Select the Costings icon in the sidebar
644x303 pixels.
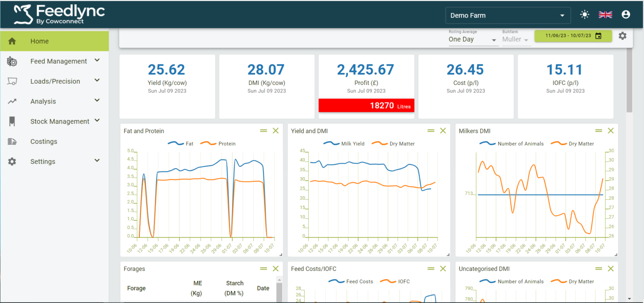tap(12, 141)
